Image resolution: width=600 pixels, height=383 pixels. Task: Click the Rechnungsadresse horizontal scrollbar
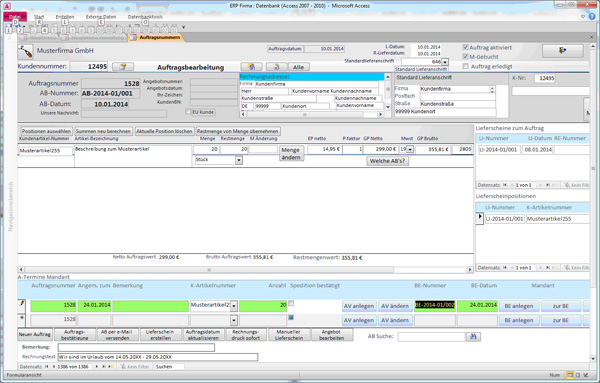312,114
